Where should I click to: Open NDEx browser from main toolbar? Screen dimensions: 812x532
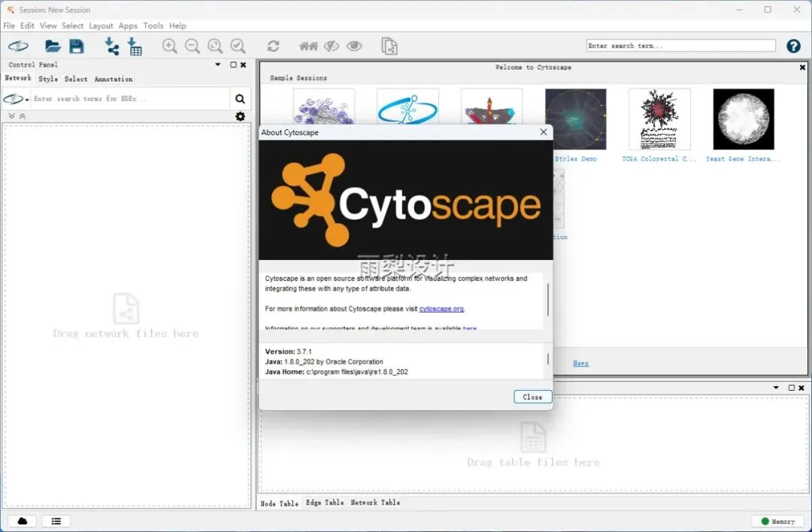[x=18, y=46]
